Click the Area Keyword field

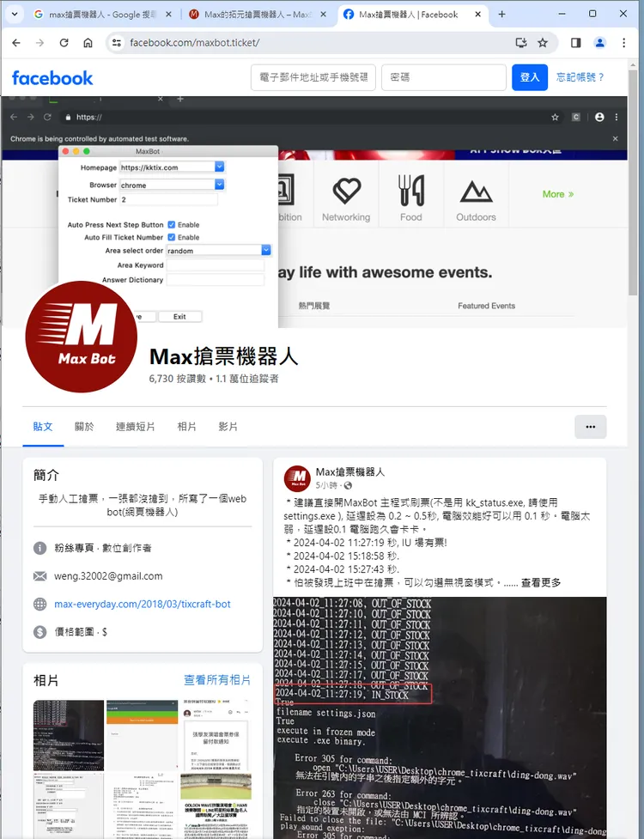tap(215, 264)
